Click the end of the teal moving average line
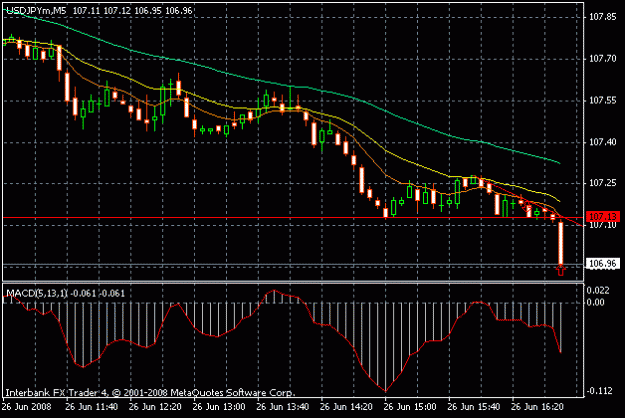This screenshot has height=418, width=625. [559, 163]
